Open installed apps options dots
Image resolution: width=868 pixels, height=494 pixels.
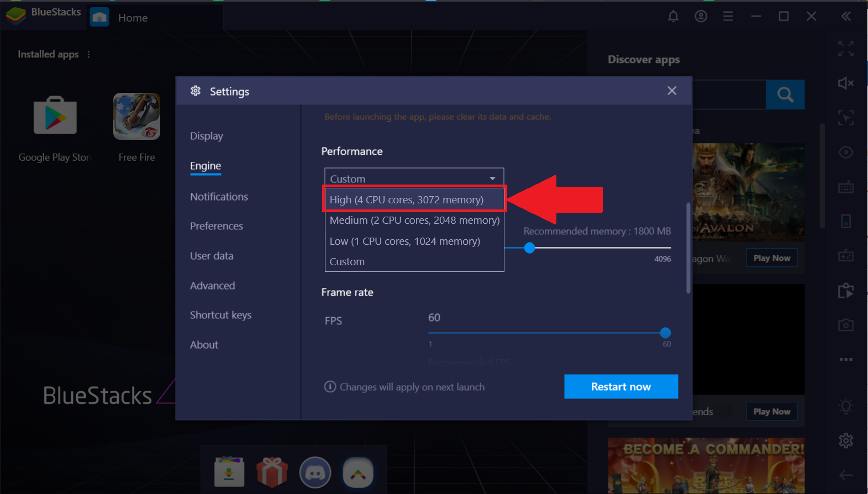pos(88,54)
